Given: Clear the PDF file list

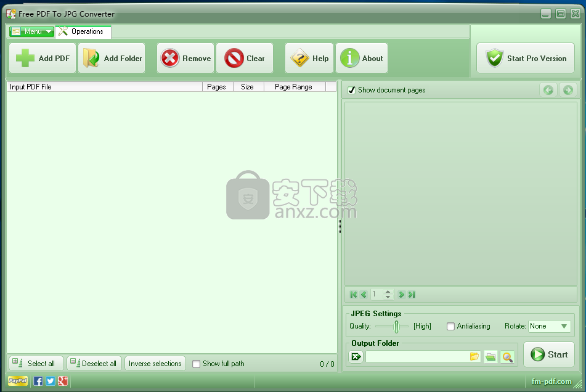Looking at the screenshot, I should 245,58.
